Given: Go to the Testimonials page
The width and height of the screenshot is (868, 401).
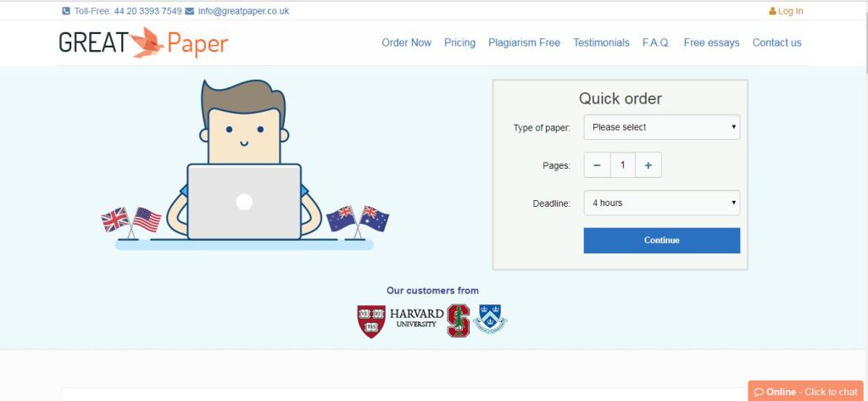Looking at the screenshot, I should tap(601, 42).
